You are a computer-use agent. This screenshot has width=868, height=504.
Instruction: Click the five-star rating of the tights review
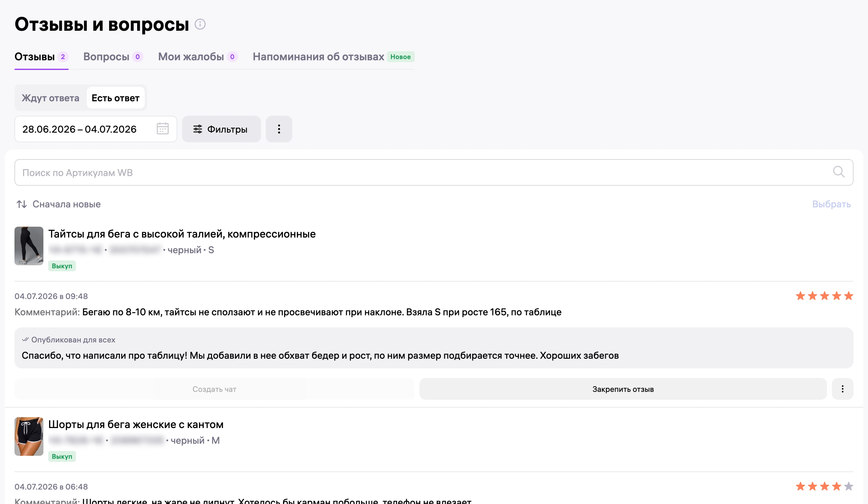point(824,296)
